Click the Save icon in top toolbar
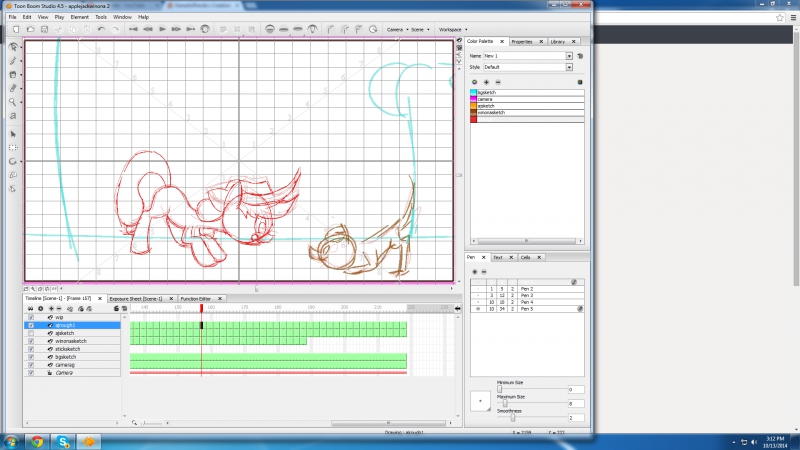800x450 pixels. (x=42, y=29)
